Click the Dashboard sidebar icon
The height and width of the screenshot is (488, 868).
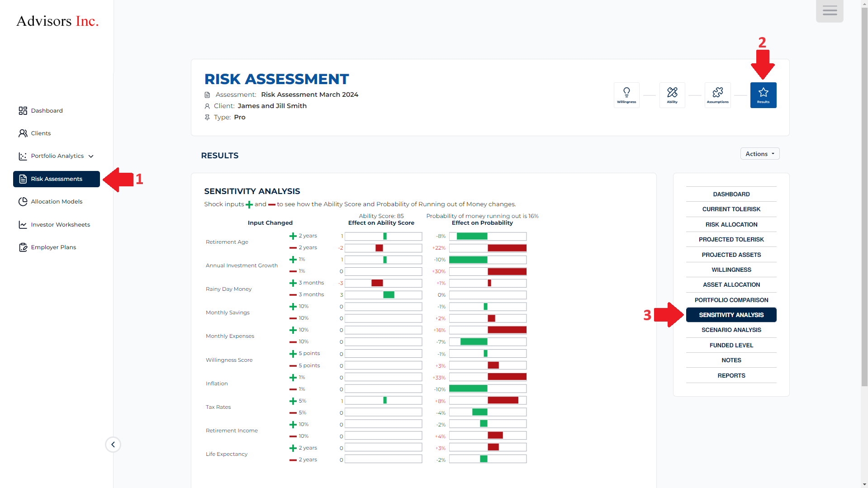(x=23, y=111)
